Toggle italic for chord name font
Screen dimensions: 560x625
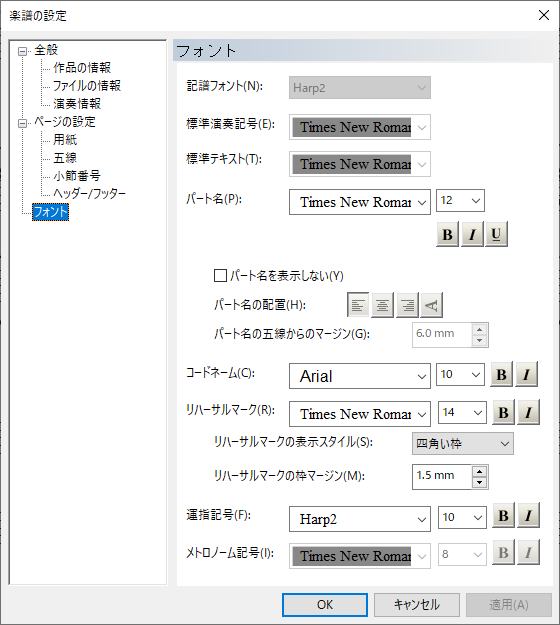click(526, 374)
